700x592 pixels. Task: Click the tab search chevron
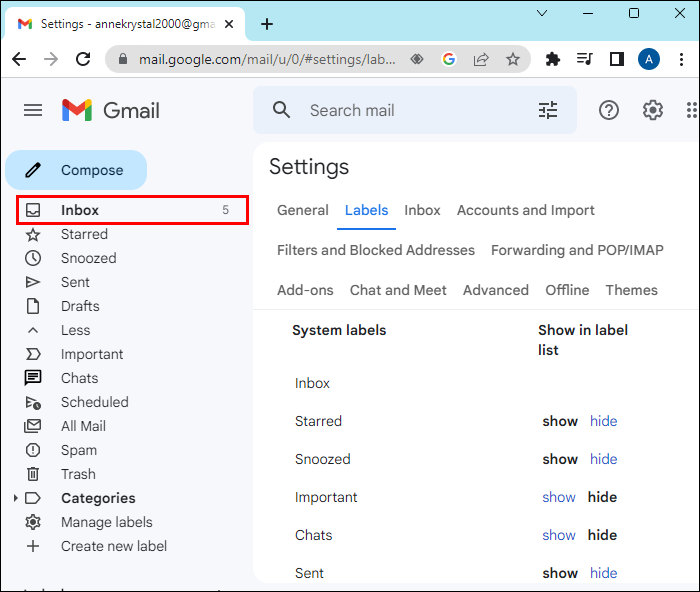coord(542,13)
